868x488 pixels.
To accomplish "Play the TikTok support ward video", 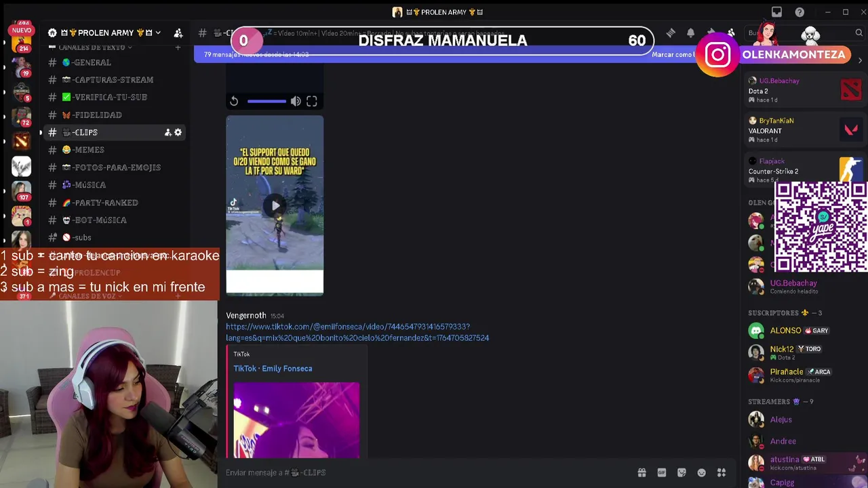I will [x=275, y=205].
